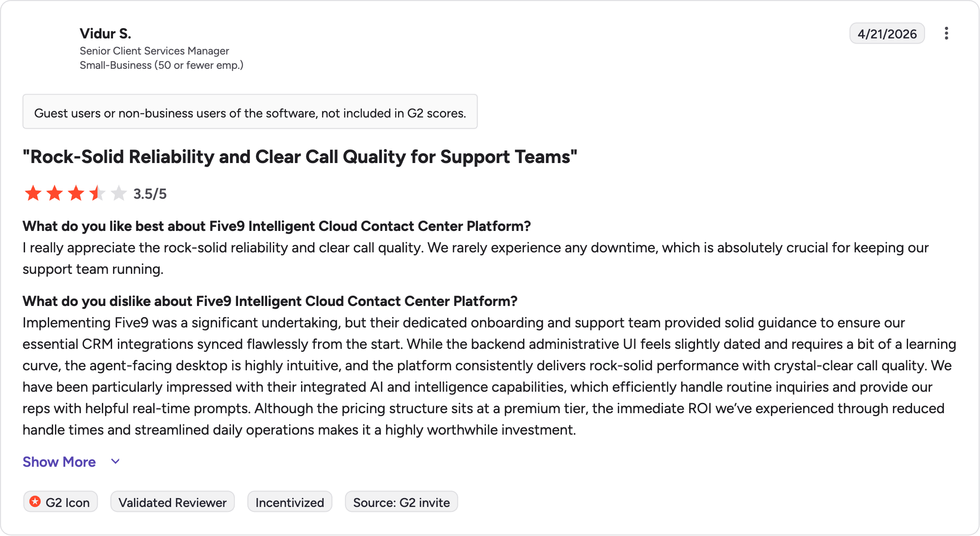This screenshot has height=536, width=980.
Task: Click the G2 Icon red star badge
Action: tap(35, 502)
